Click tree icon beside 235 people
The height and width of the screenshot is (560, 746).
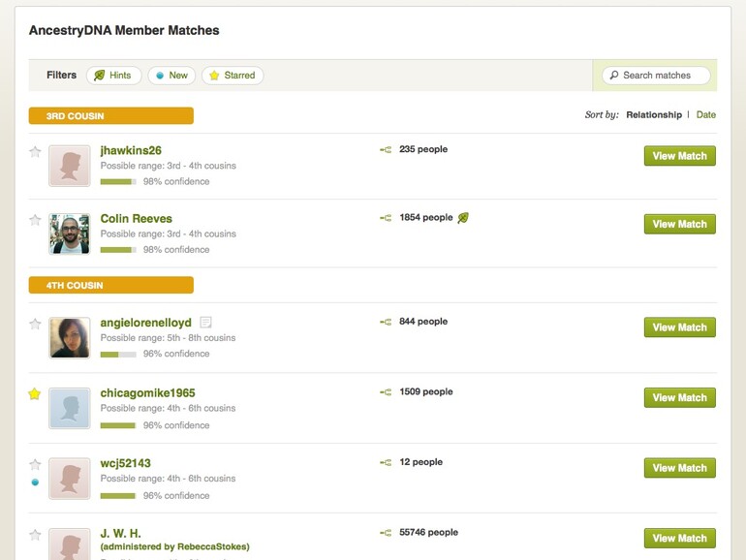pos(386,150)
